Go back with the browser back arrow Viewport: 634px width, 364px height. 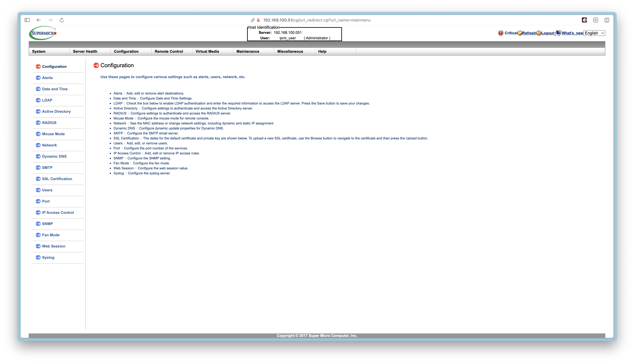point(39,20)
